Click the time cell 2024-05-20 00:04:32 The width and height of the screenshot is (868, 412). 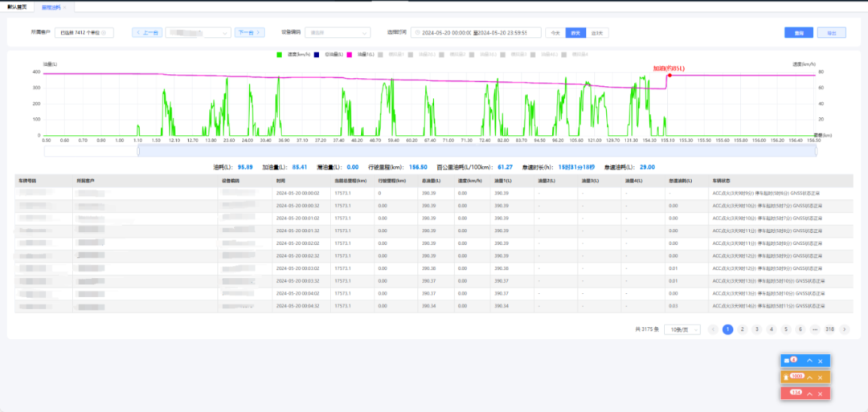point(298,306)
